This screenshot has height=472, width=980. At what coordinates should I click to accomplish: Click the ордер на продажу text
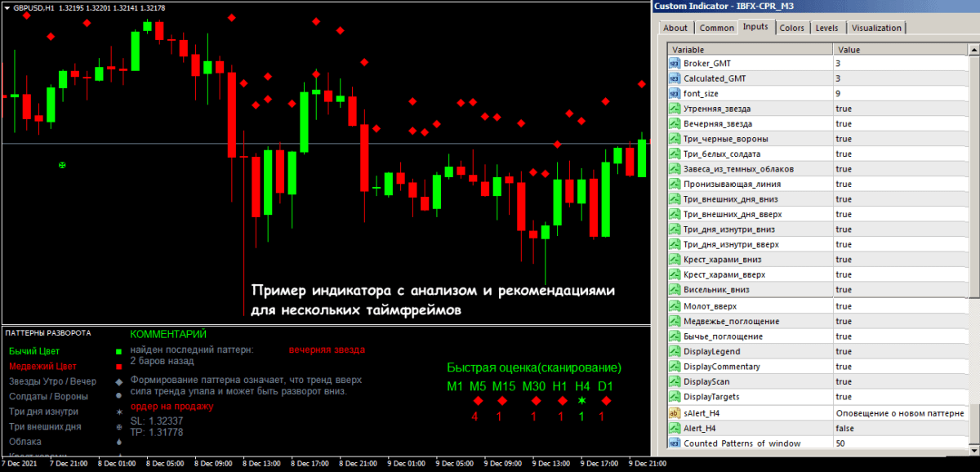pos(171,407)
